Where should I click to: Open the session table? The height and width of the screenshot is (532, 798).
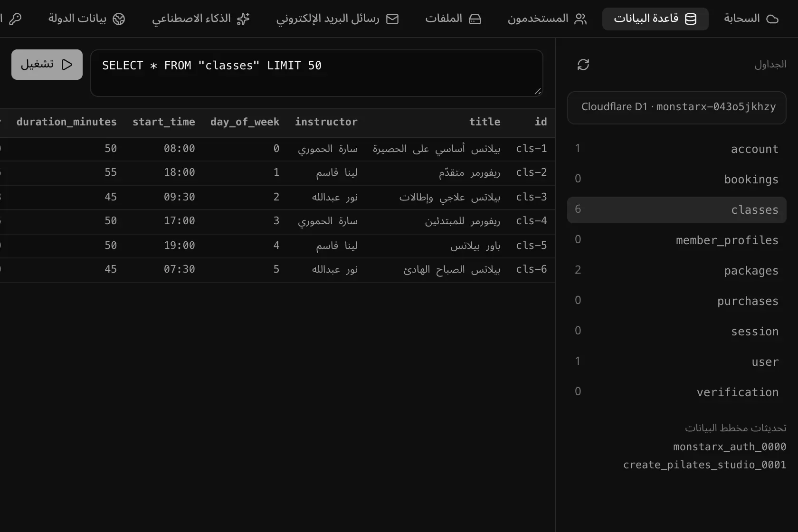pos(677,332)
